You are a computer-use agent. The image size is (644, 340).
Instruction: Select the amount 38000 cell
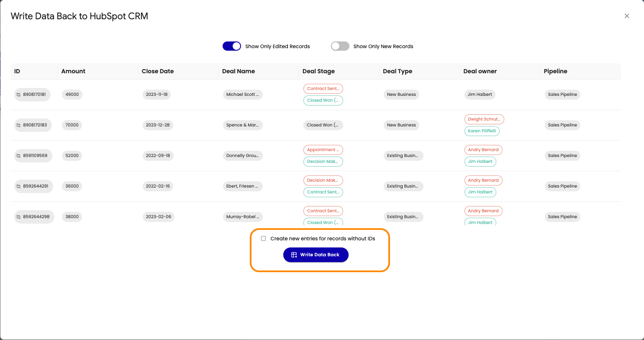(72, 217)
